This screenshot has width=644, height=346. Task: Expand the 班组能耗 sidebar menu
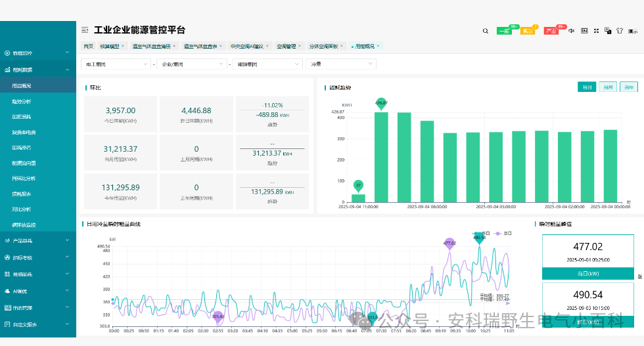point(67,274)
